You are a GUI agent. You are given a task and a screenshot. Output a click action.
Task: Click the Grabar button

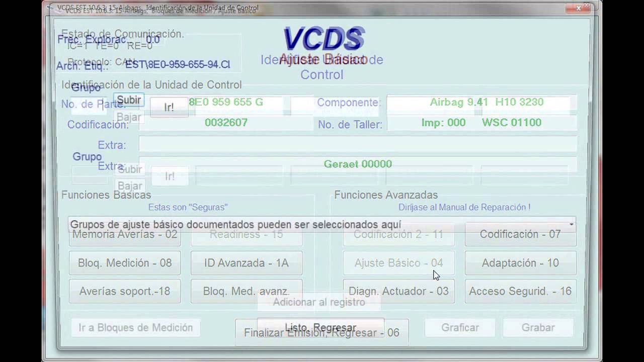click(x=538, y=328)
